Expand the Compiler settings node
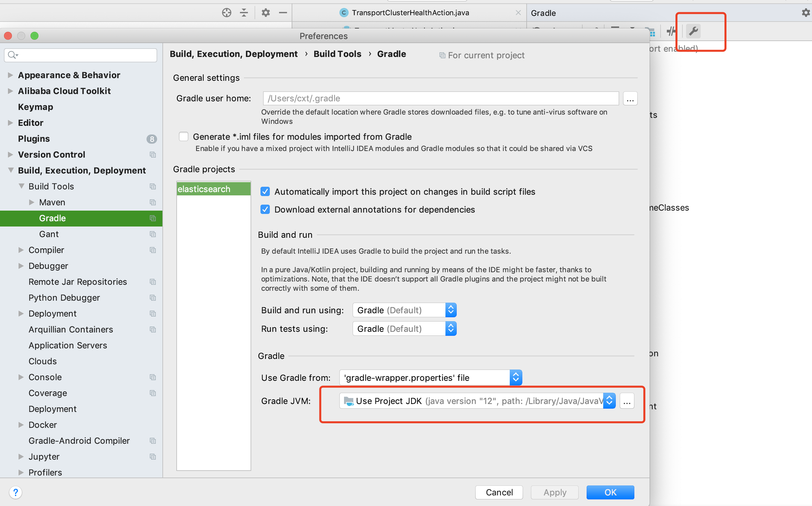The height and width of the screenshot is (506, 812). pyautogui.click(x=21, y=250)
